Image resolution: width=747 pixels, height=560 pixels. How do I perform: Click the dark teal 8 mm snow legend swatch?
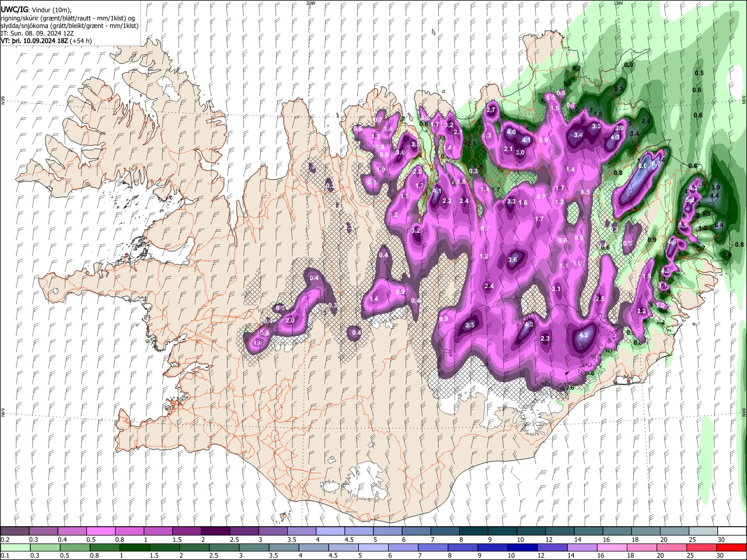pos(474,531)
